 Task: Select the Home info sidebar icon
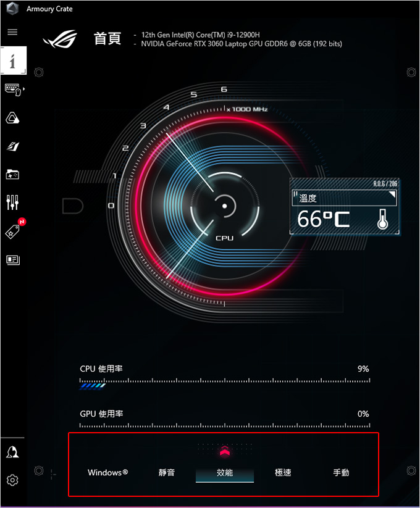[x=14, y=60]
